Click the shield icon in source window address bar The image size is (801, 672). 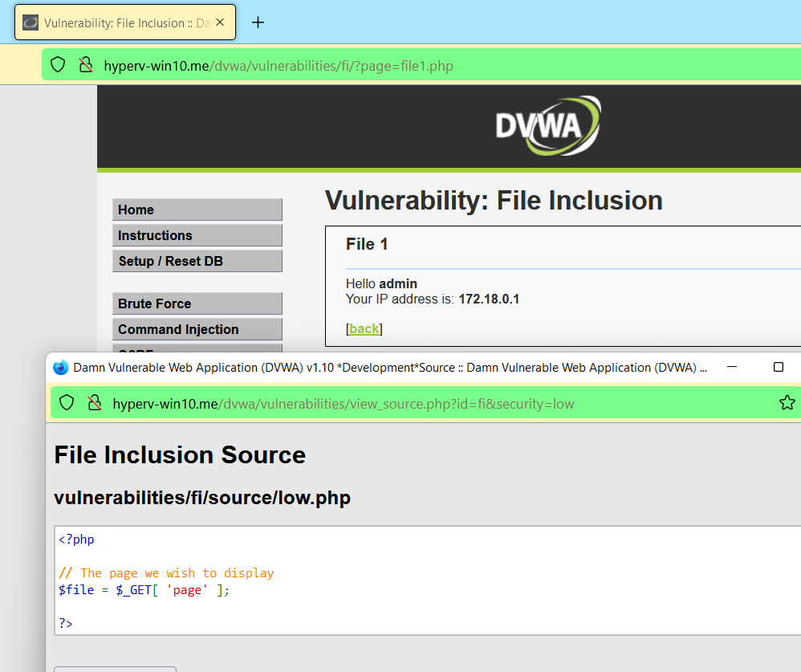click(x=67, y=403)
